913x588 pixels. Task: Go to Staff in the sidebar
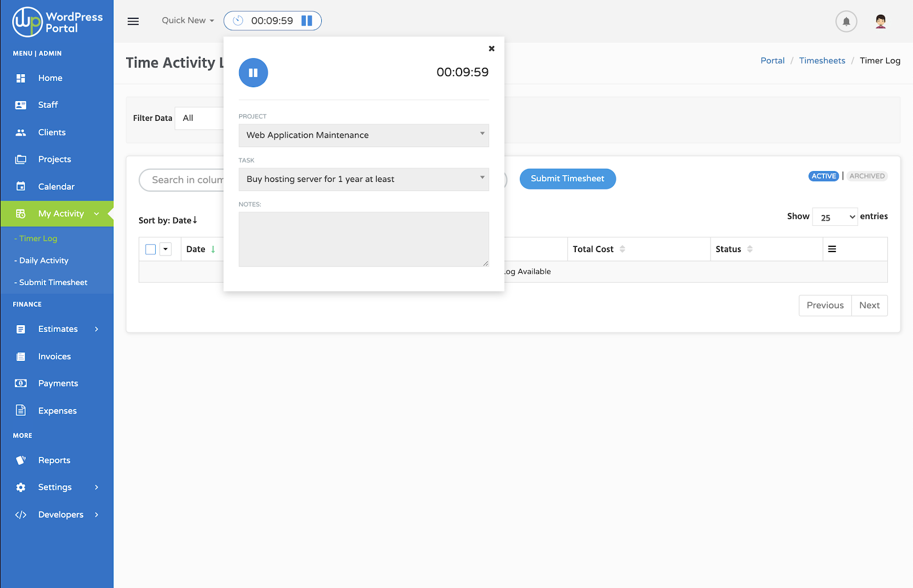(48, 105)
